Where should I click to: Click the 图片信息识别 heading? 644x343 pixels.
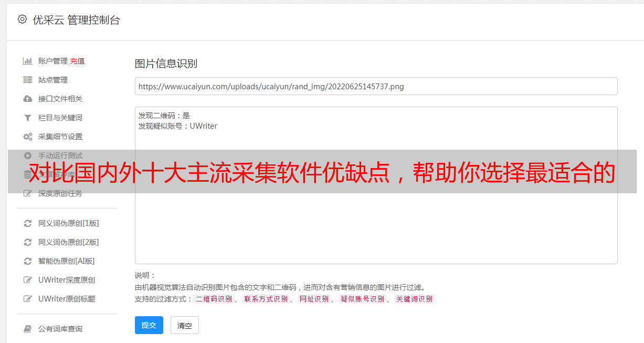(x=166, y=64)
